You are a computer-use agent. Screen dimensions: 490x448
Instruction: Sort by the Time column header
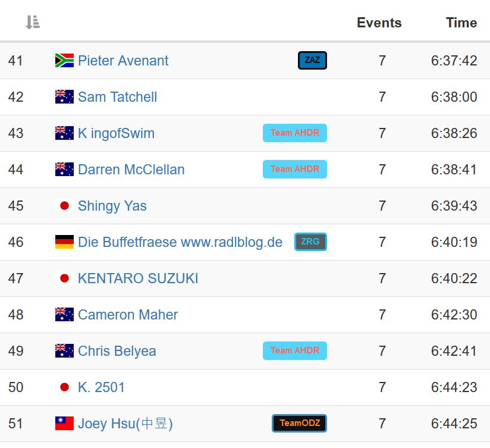click(x=461, y=23)
